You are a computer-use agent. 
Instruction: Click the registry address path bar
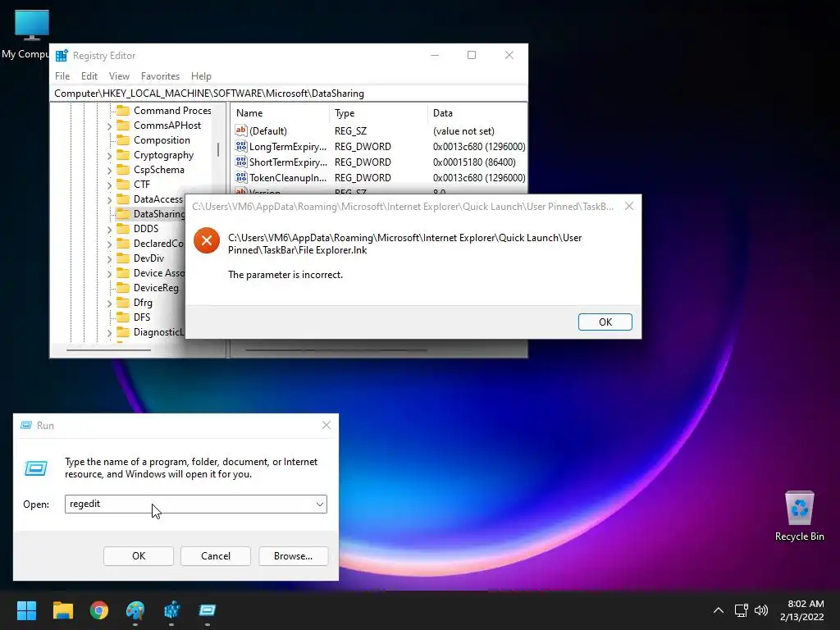(289, 94)
